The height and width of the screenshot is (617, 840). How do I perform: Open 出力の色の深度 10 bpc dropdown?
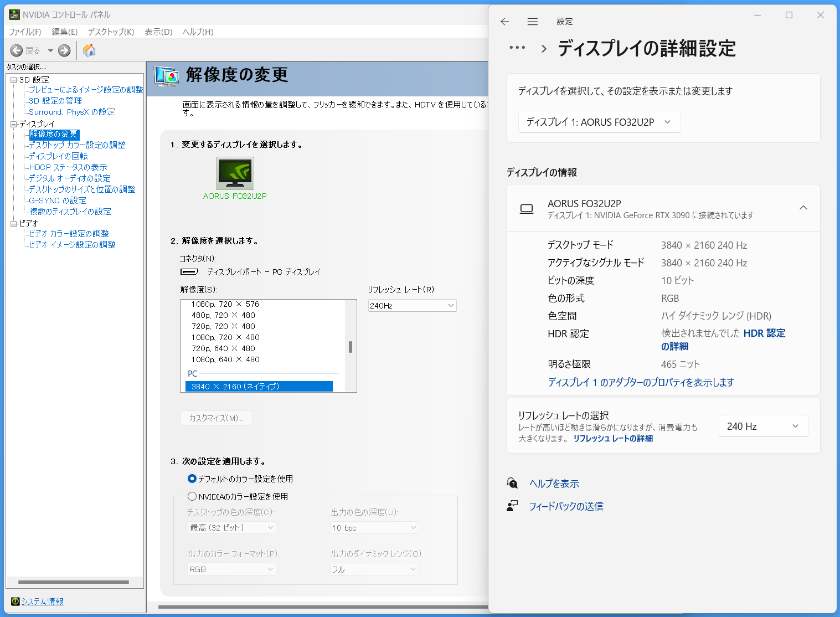click(374, 527)
